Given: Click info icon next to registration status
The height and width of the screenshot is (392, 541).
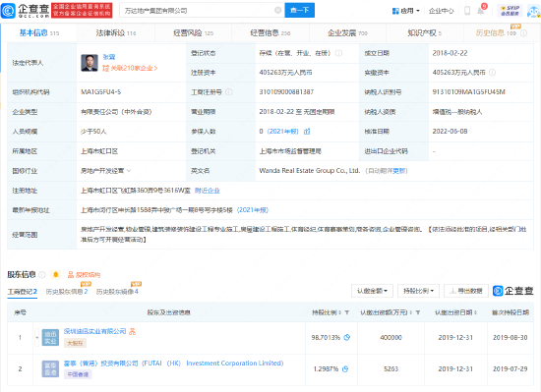Looking at the screenshot, I should 338,53.
